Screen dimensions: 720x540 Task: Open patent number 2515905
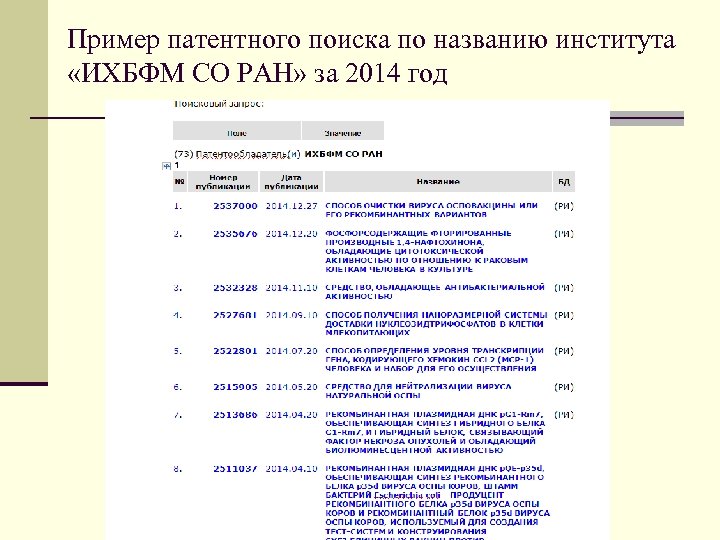click(235, 387)
